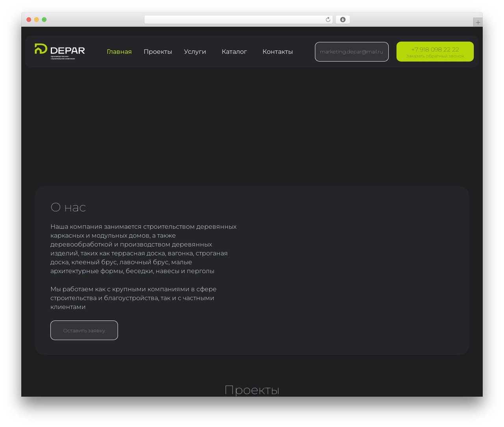Open the Услуги menu item

[x=195, y=52]
